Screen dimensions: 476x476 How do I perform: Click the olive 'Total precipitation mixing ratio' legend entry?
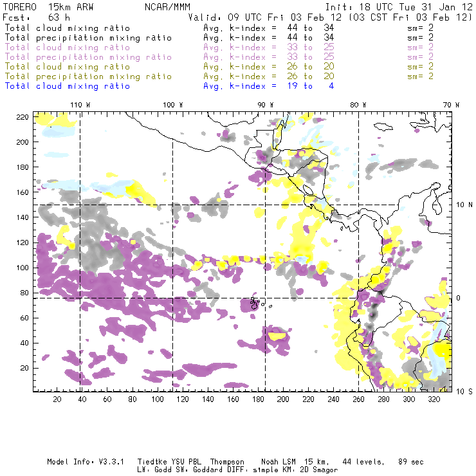[x=88, y=77]
